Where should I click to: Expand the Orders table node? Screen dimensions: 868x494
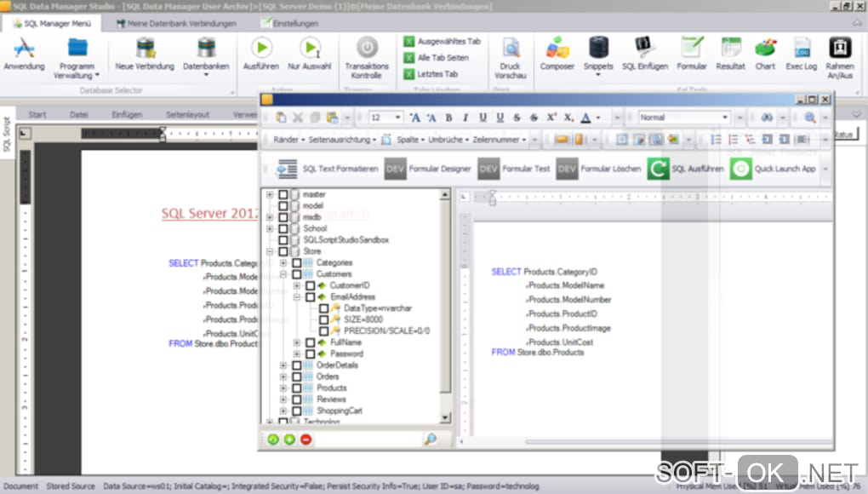coord(283,376)
